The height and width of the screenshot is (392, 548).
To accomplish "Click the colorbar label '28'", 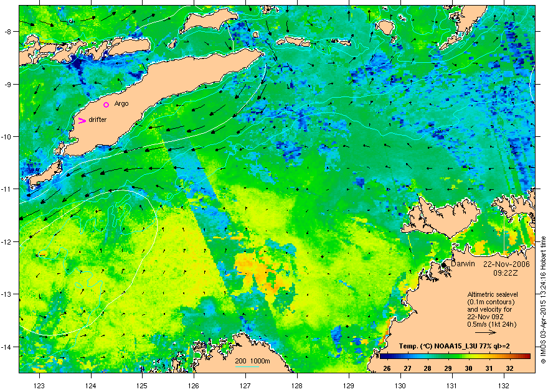I will (427, 368).
